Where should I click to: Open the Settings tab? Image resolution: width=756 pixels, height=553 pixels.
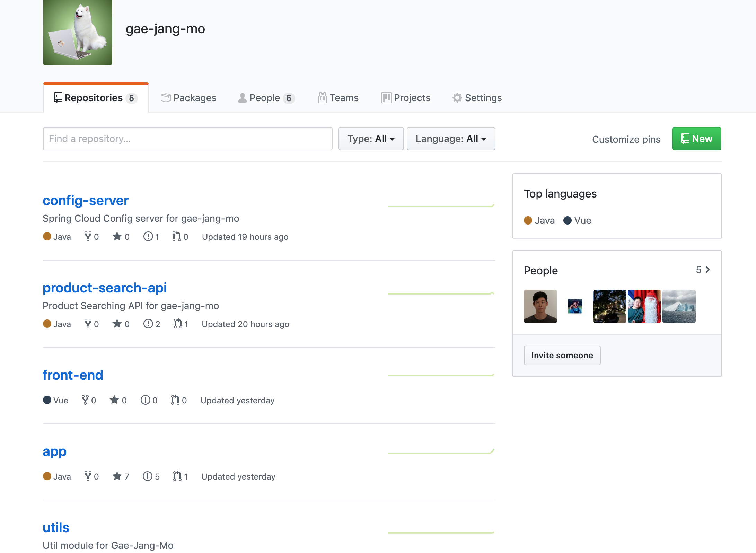click(x=477, y=98)
